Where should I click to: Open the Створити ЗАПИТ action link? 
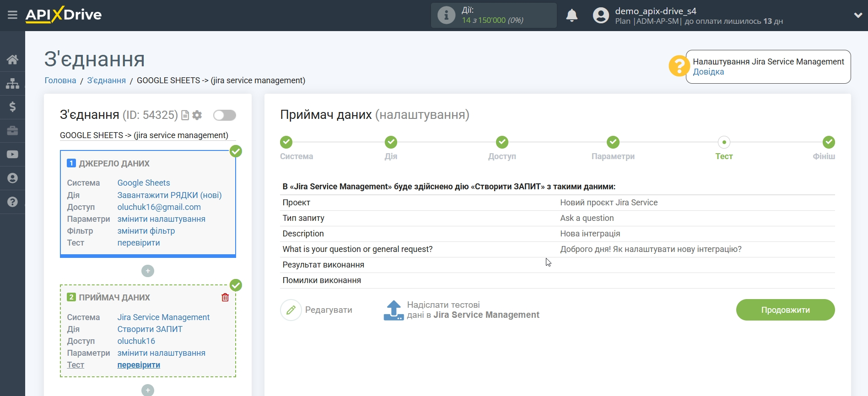(150, 329)
